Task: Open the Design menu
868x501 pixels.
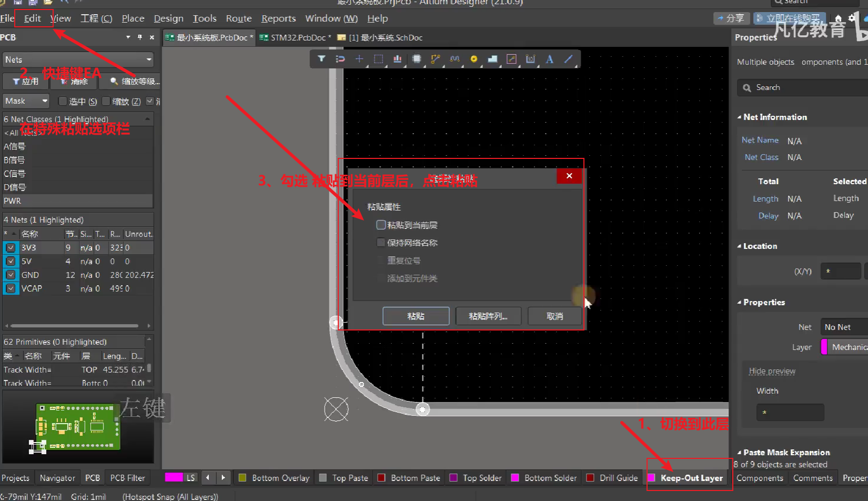Action: pos(168,18)
